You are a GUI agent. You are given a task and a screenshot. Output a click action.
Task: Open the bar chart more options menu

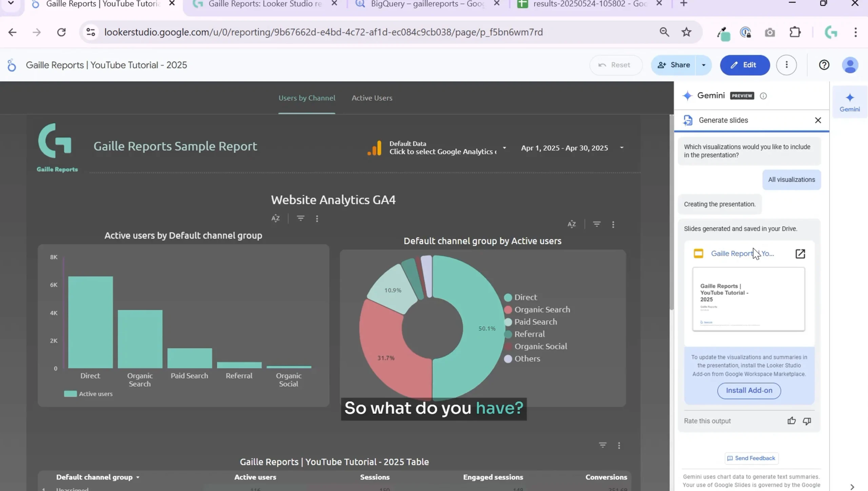click(x=317, y=219)
